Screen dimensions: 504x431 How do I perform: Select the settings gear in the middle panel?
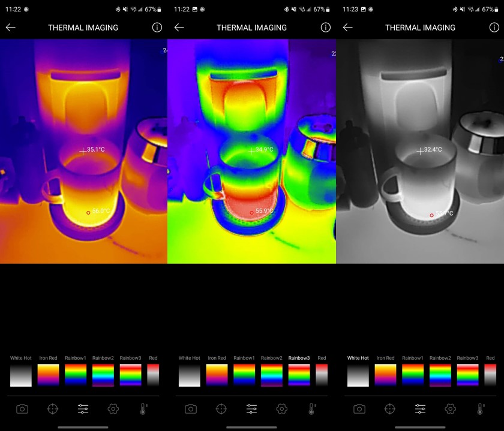tap(281, 408)
